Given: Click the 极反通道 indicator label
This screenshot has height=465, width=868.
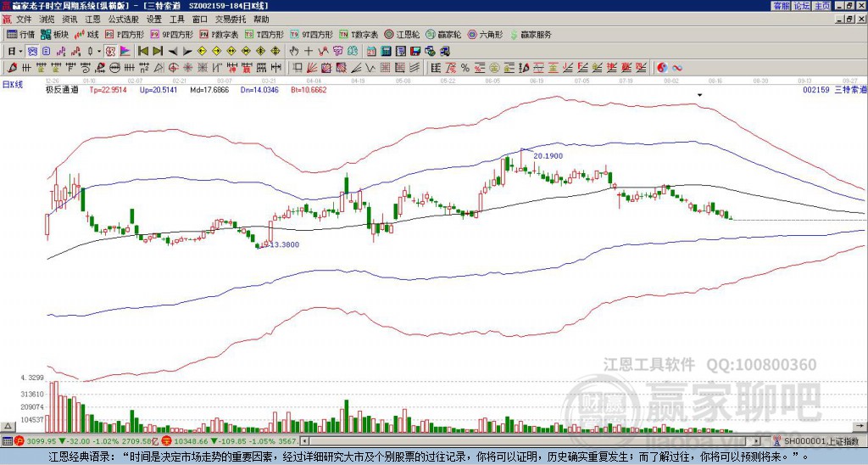Looking at the screenshot, I should pyautogui.click(x=61, y=90).
